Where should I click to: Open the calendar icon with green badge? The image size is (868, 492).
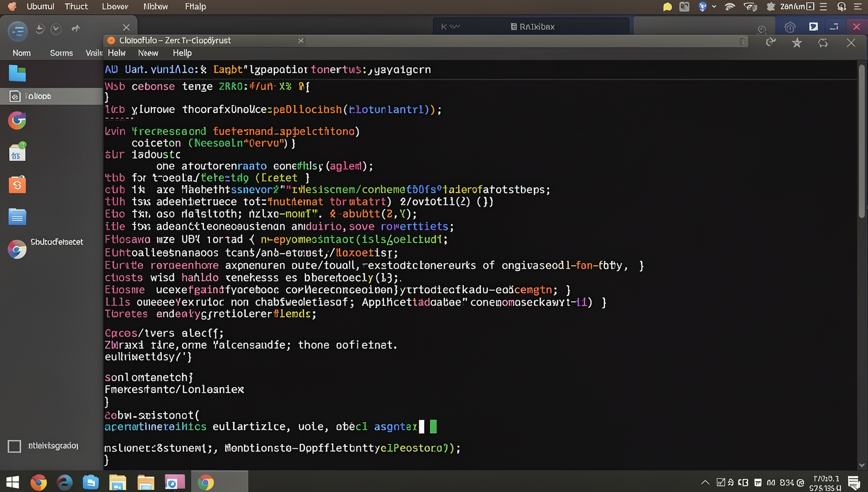[x=17, y=152]
